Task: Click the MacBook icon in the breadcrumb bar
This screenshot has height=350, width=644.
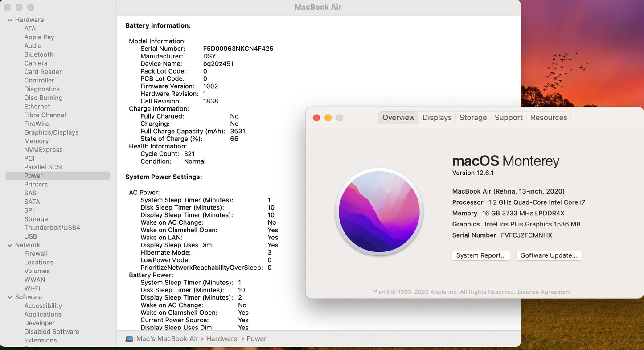Action: coord(129,338)
